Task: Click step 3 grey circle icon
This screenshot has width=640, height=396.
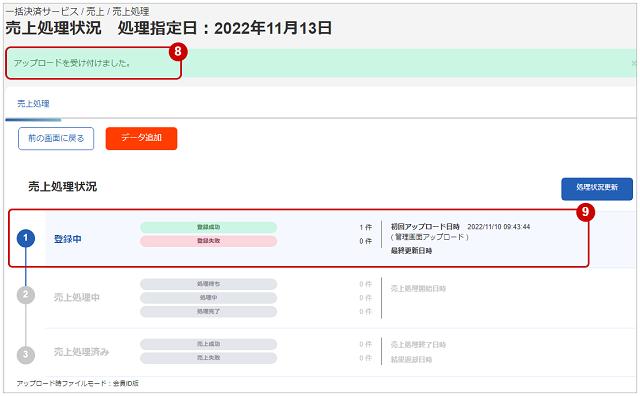Action: click(26, 354)
